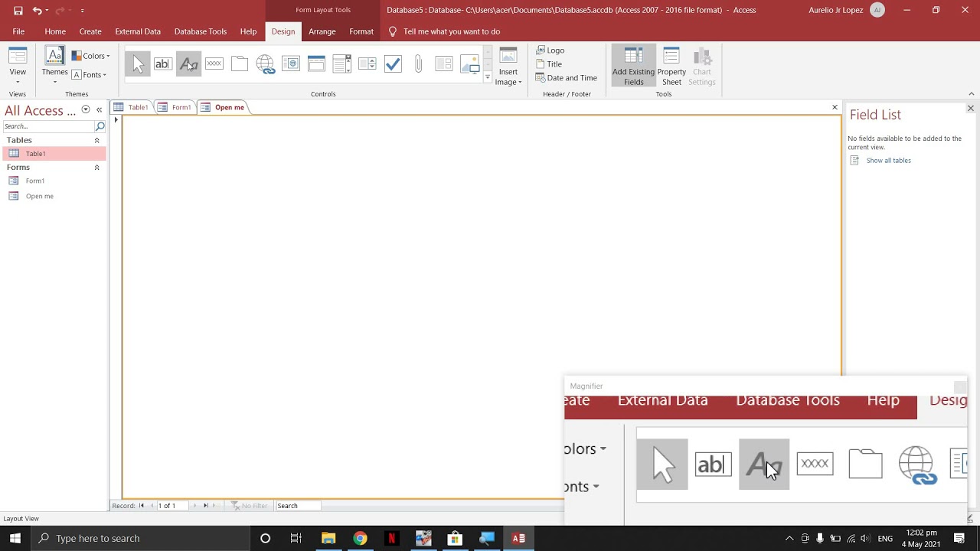The width and height of the screenshot is (980, 551).
Task: Open Google Chrome from taskbar
Action: pos(360,538)
